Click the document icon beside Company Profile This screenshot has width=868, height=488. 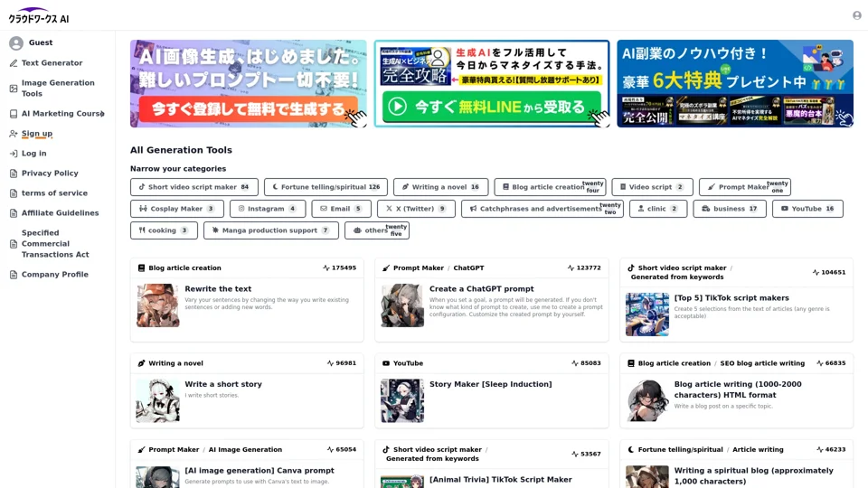pos(14,275)
